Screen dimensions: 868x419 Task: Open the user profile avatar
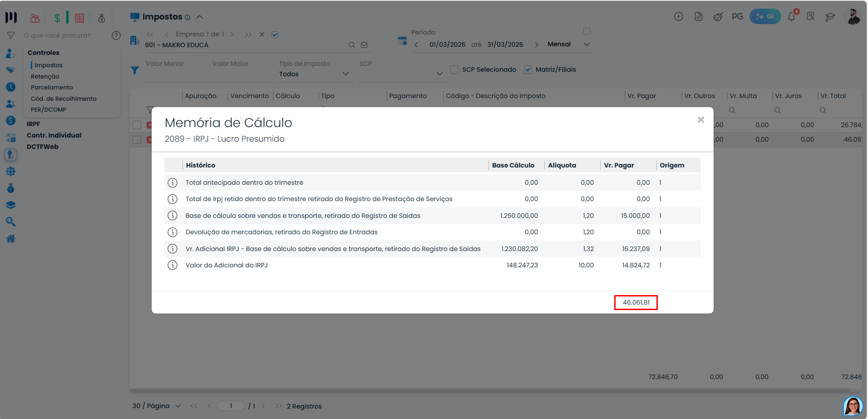tap(853, 16)
